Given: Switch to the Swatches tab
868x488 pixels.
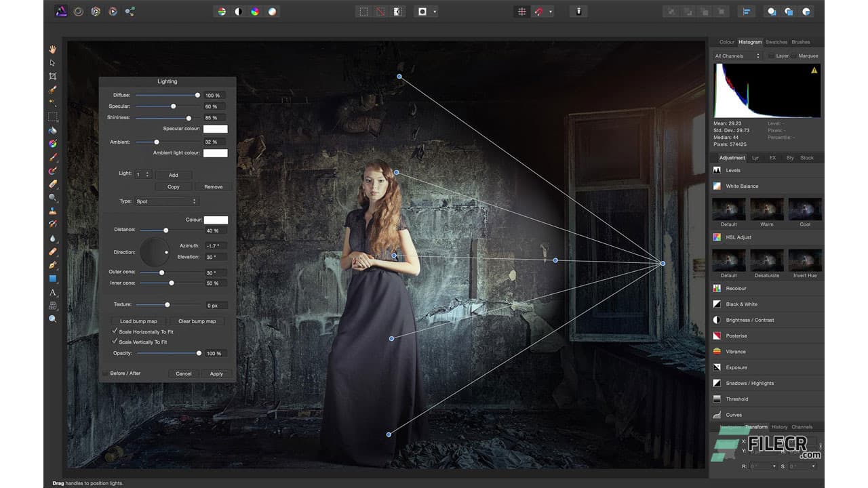Looking at the screenshot, I should click(x=776, y=42).
